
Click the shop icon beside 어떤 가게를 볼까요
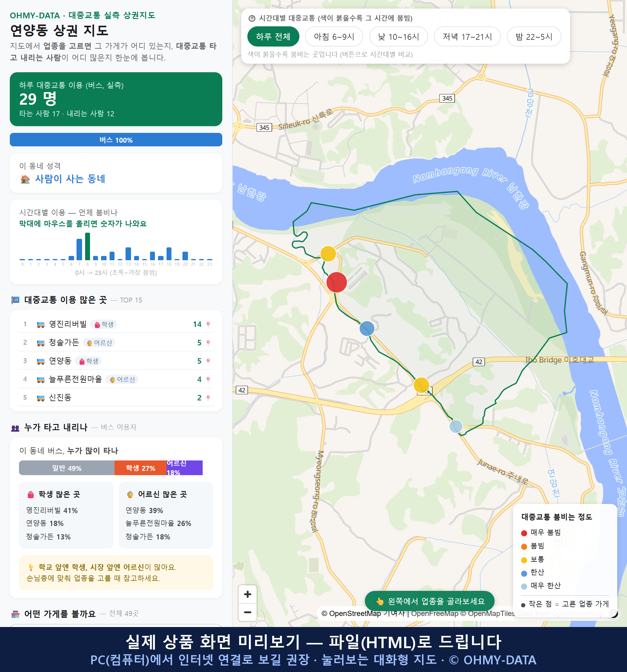click(x=15, y=614)
